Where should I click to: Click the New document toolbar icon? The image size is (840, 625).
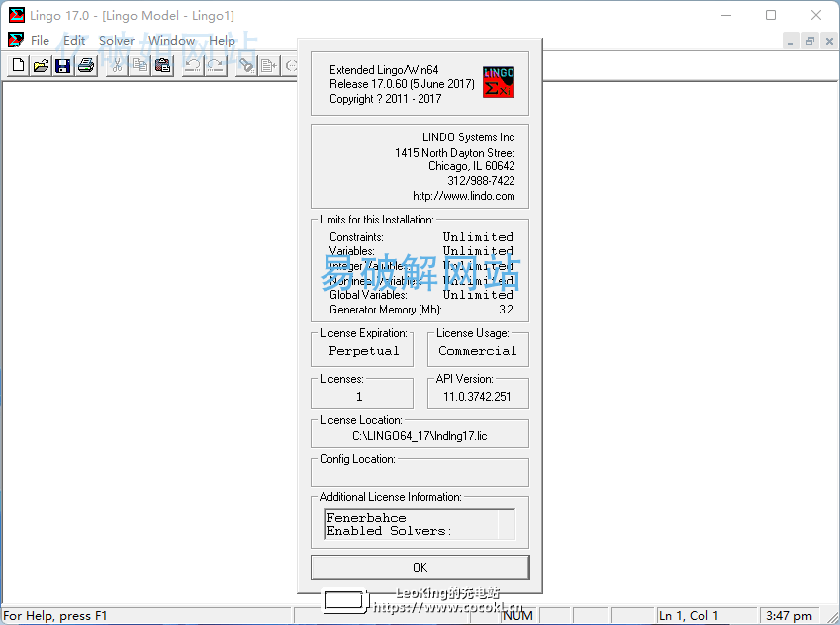(18, 66)
